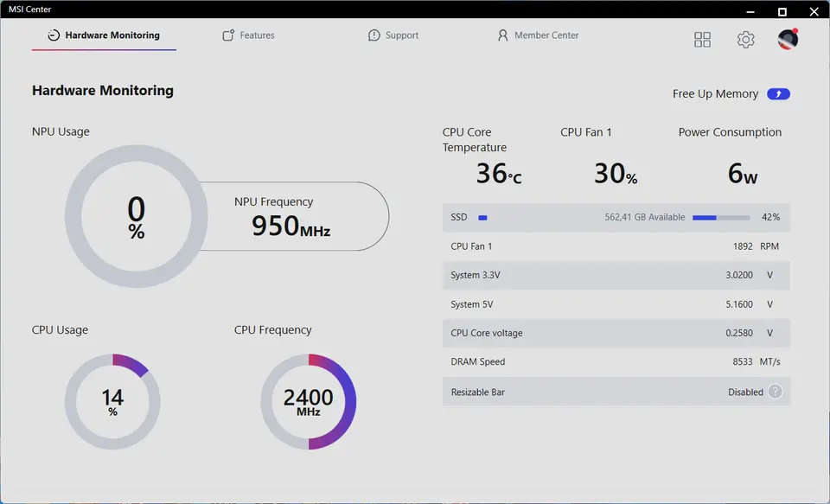The width and height of the screenshot is (830, 504).
Task: Close the MSI Center window
Action: [x=814, y=11]
